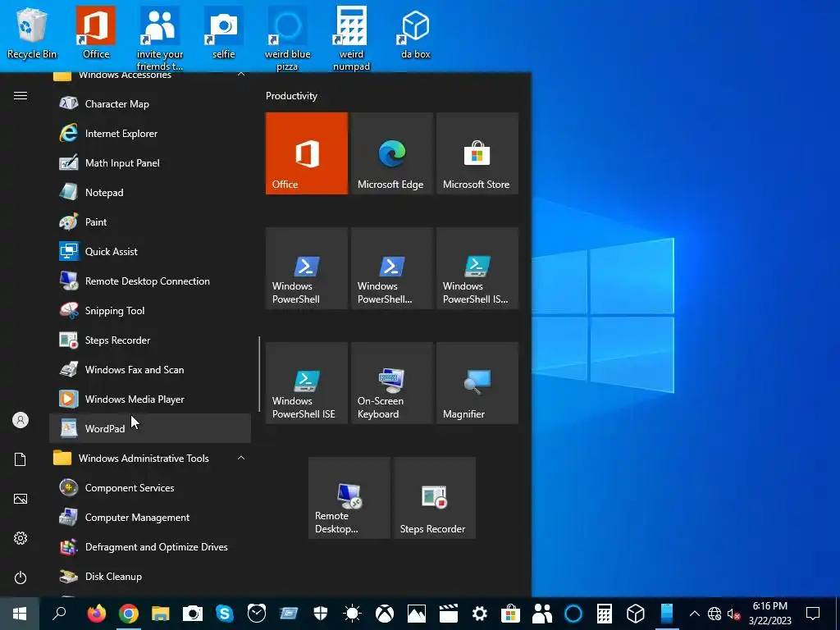Open Documents from Start sidebar

pyautogui.click(x=21, y=459)
